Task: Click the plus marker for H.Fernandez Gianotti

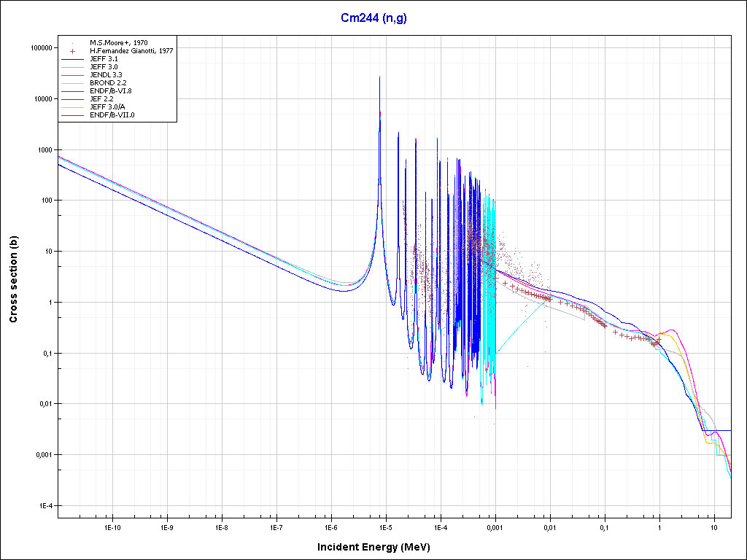Action: coord(72,51)
